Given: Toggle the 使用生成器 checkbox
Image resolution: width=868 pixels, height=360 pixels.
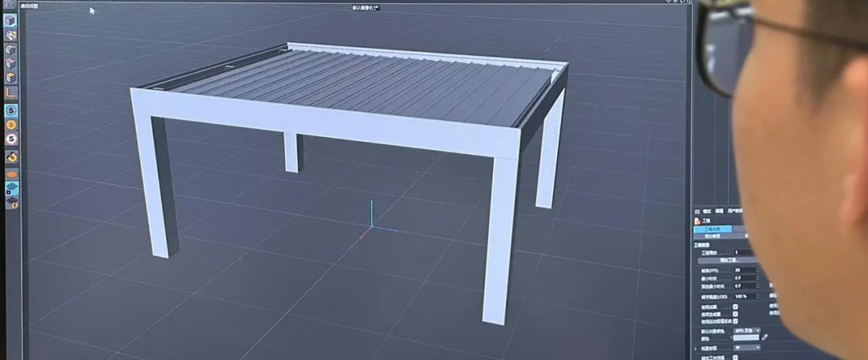Looking at the screenshot, I should point(735,313).
